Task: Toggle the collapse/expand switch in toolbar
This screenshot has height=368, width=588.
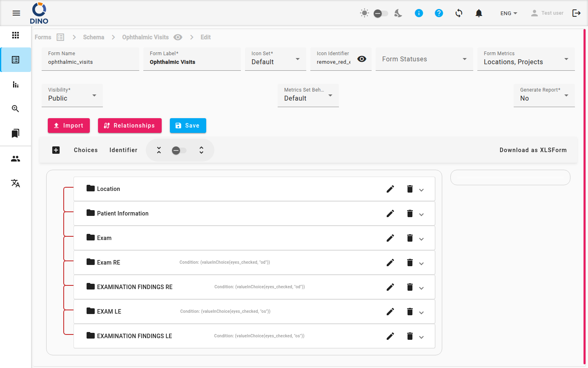Action: click(x=179, y=150)
